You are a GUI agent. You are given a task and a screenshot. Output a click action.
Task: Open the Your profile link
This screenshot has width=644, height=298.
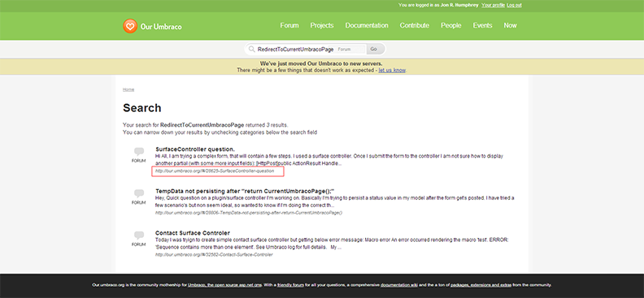[493, 5]
